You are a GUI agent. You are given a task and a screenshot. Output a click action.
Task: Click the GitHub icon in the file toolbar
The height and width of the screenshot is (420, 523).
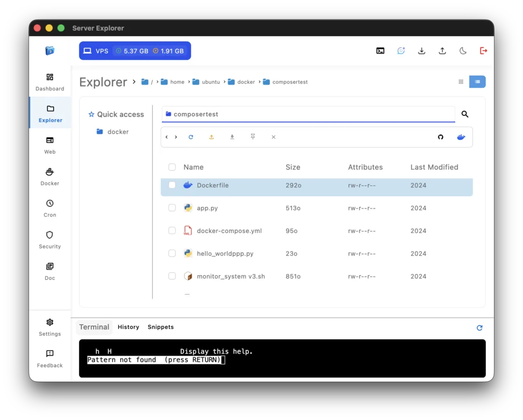click(440, 137)
